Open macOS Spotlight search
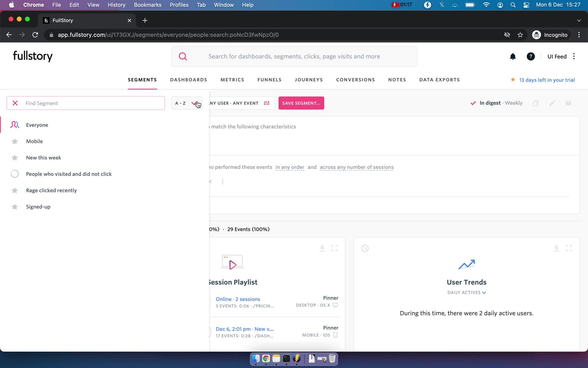Viewport: 588px width, 368px height. tap(513, 5)
